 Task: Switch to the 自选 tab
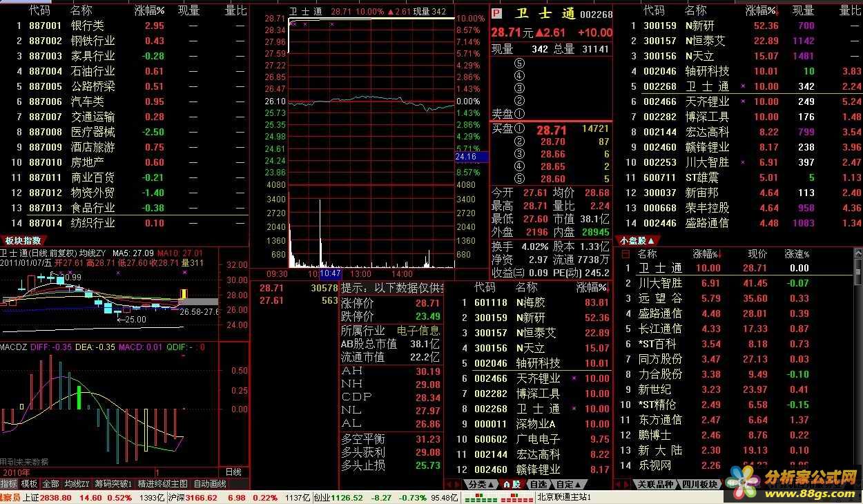click(539, 484)
